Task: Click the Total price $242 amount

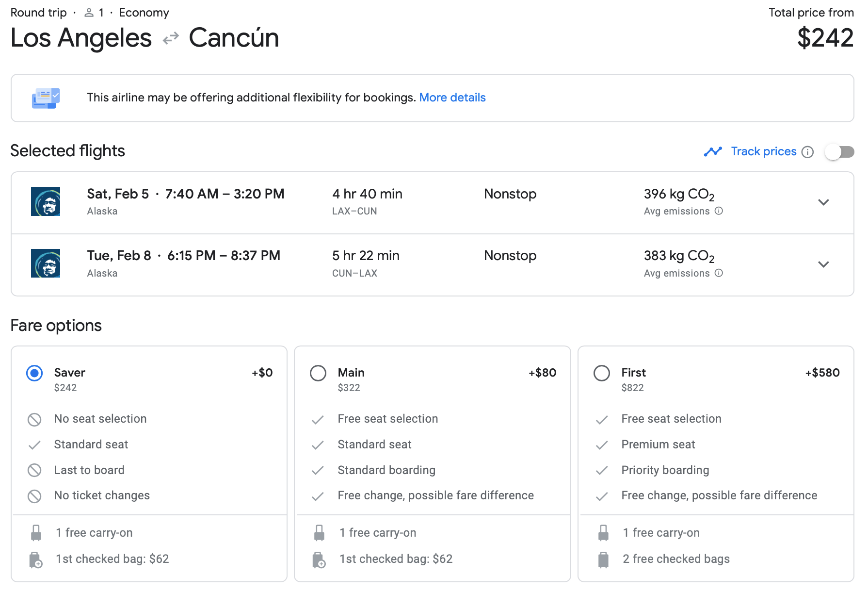Action: (x=825, y=38)
